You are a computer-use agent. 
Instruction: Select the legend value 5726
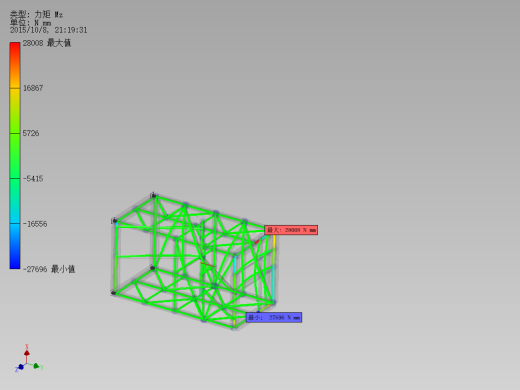coord(31,133)
